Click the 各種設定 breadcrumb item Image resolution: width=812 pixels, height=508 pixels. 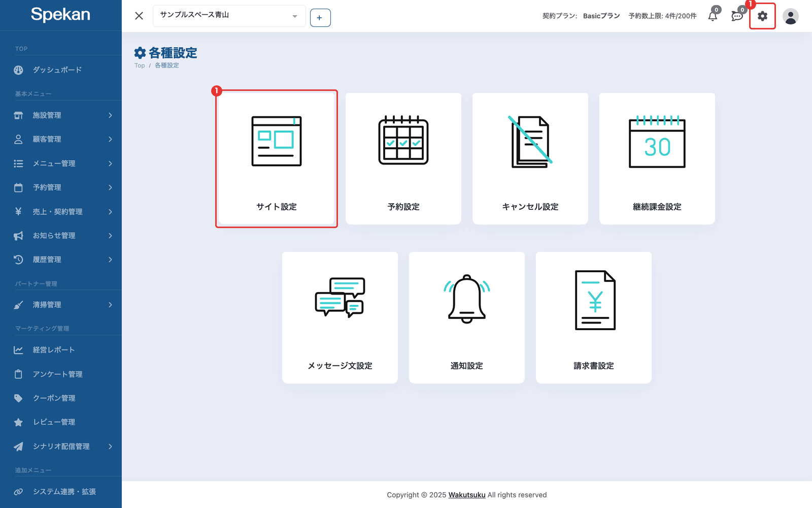tap(167, 66)
